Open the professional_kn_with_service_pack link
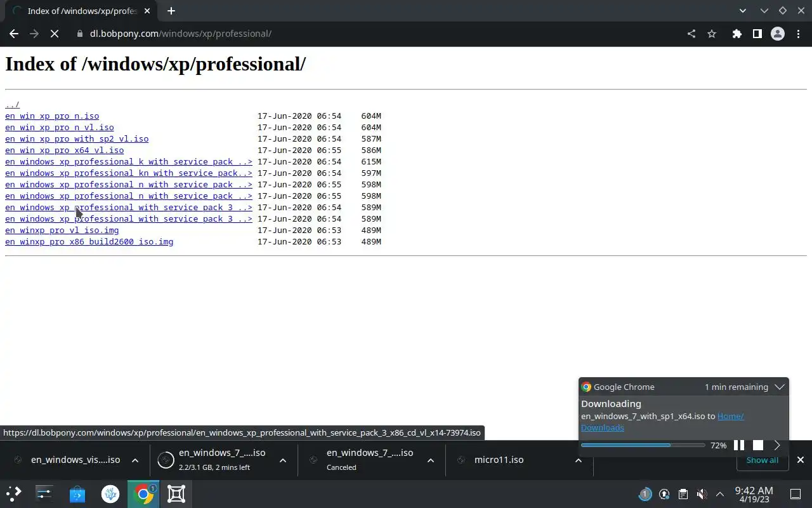The image size is (812, 508). (x=129, y=173)
